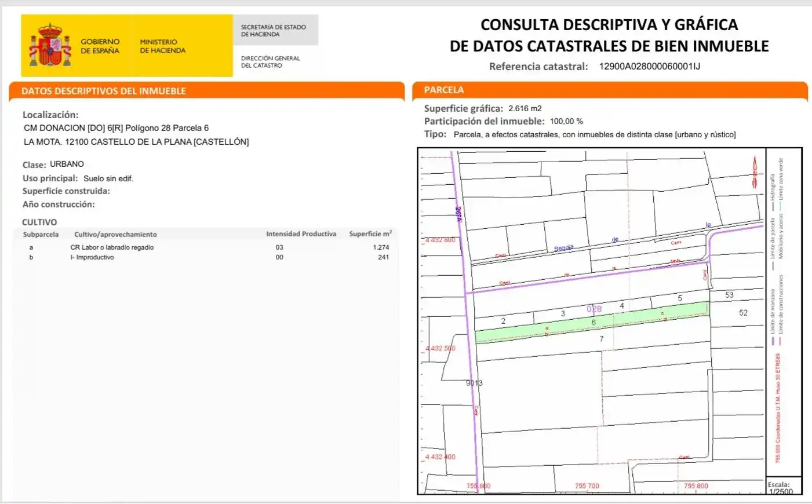Image resolution: width=812 pixels, height=504 pixels.
Task: Click coordinate label '755.800'
Action: click(696, 486)
